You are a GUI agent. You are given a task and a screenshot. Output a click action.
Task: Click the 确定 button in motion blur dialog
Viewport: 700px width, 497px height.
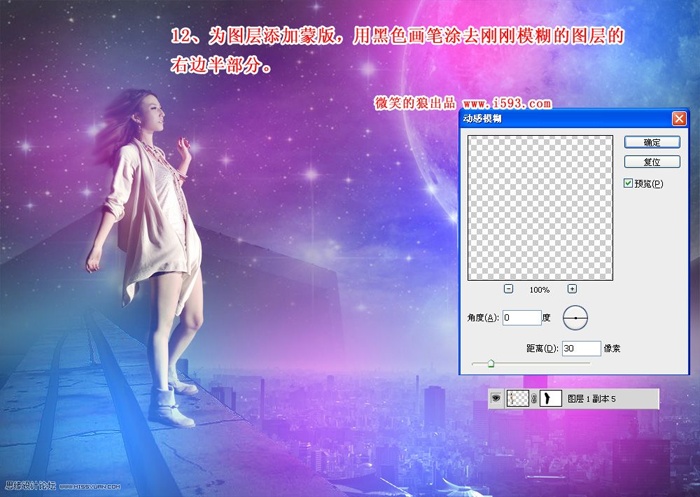[652, 142]
